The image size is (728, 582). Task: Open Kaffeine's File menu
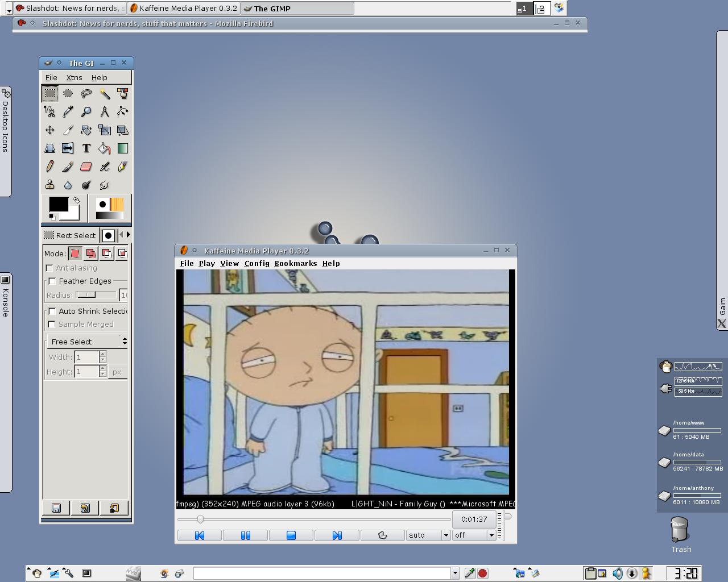click(x=187, y=263)
